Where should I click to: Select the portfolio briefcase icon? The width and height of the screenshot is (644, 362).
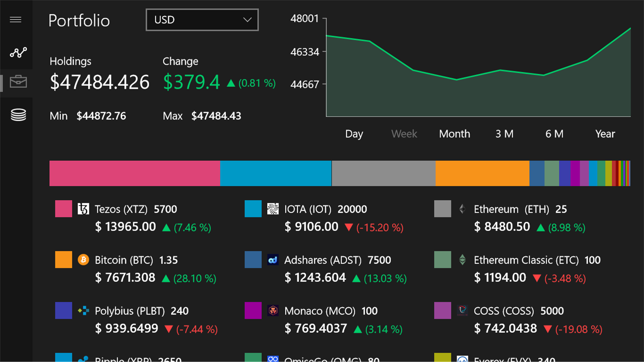click(x=18, y=82)
